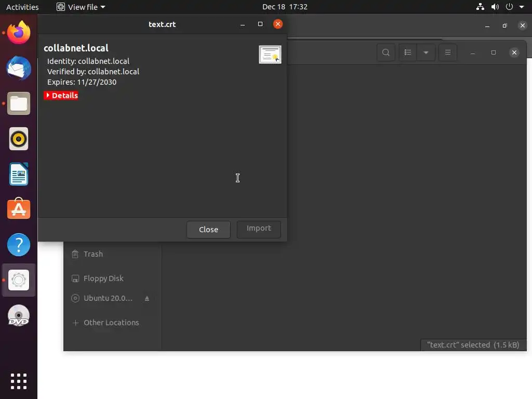Click the floppy disk icon in the sidebar
This screenshot has width=532, height=399.
tap(75, 278)
